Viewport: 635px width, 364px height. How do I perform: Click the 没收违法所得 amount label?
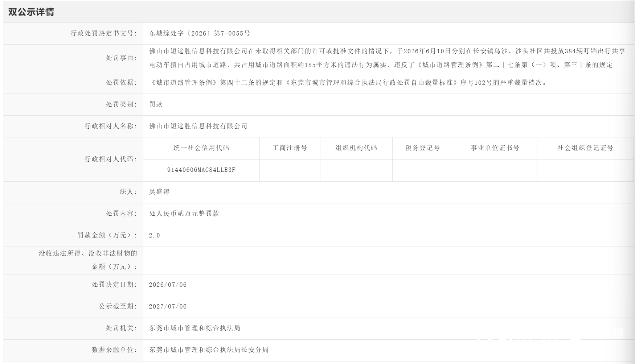coord(88,260)
